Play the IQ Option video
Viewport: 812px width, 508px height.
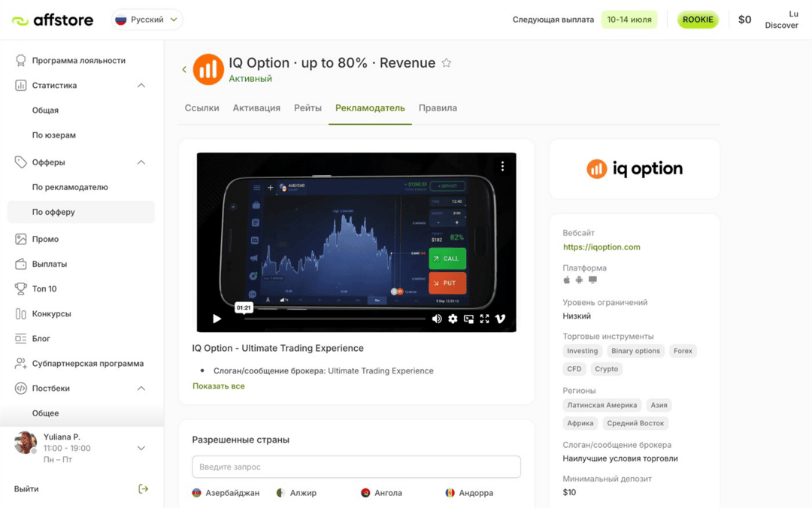pos(217,319)
